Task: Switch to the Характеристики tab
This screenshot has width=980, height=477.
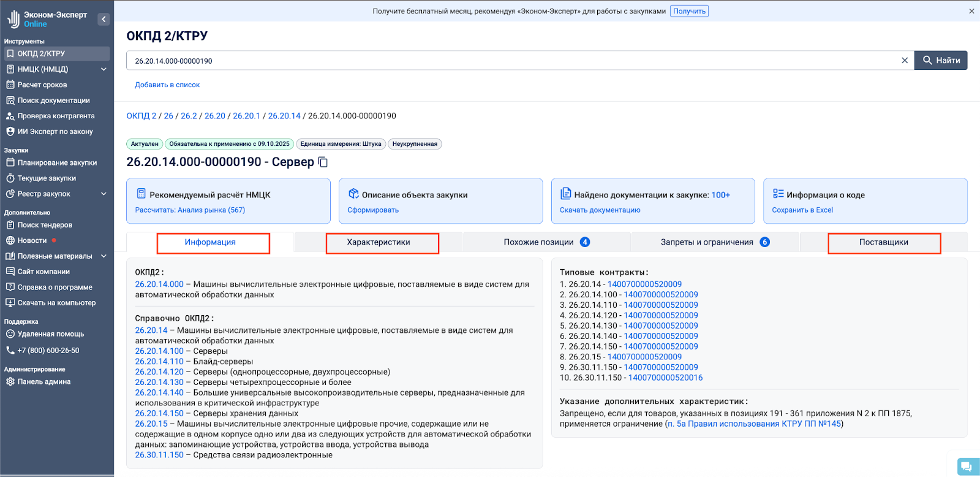Action: (379, 242)
